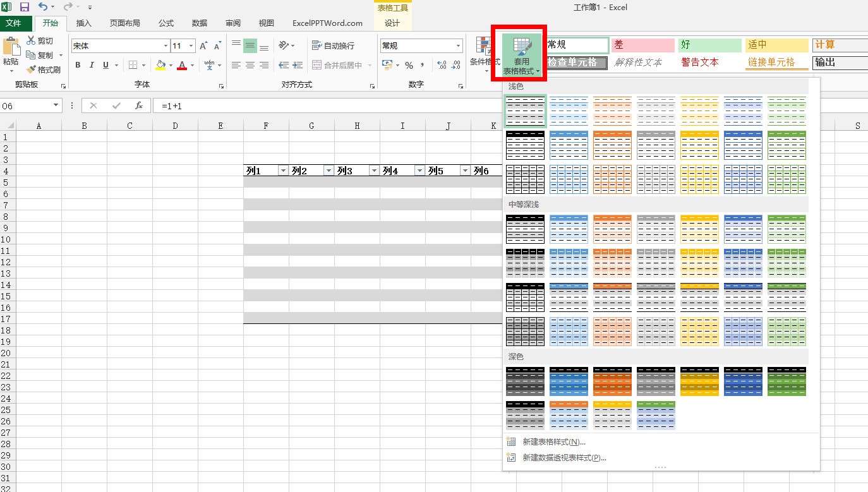Switch to the 插入 tab
This screenshot has width=868, height=492.
pos(83,23)
